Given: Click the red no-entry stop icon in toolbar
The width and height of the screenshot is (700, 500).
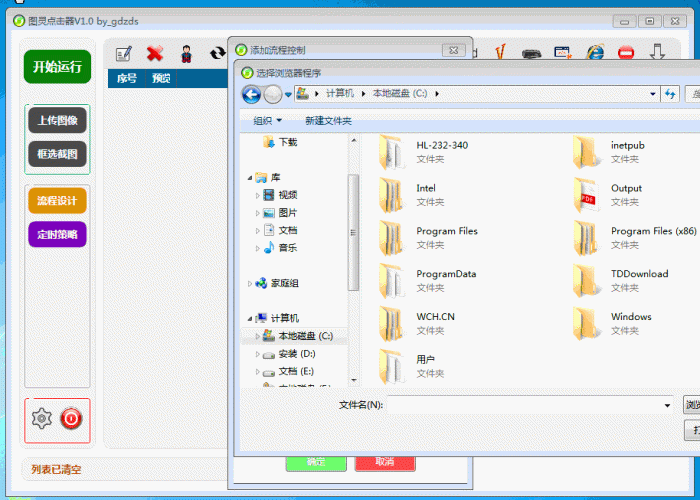Looking at the screenshot, I should pyautogui.click(x=626, y=53).
